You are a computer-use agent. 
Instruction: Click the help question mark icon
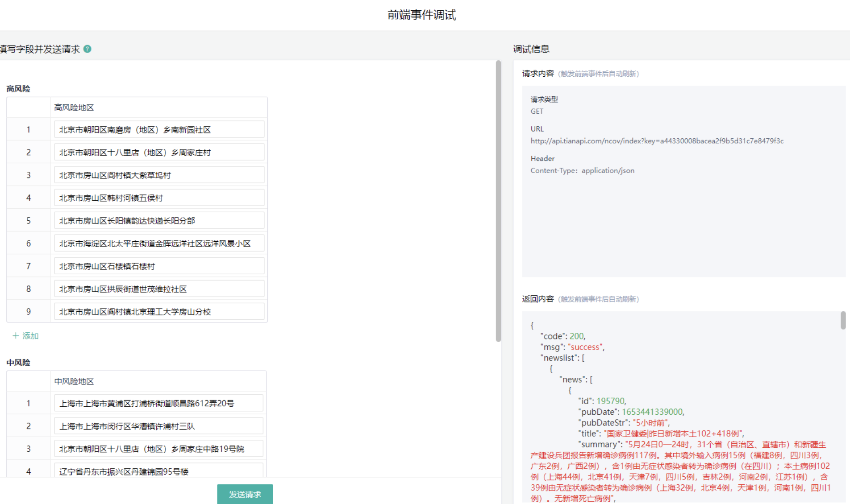tap(87, 49)
